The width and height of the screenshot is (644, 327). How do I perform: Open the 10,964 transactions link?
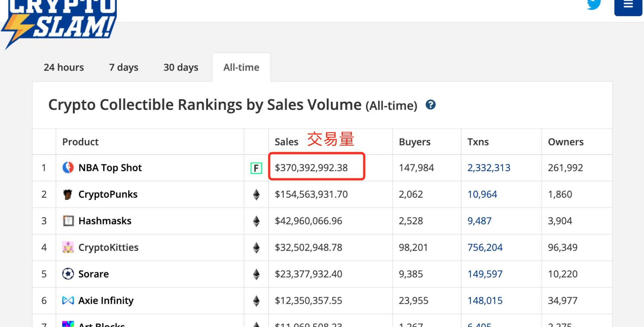pyautogui.click(x=482, y=194)
